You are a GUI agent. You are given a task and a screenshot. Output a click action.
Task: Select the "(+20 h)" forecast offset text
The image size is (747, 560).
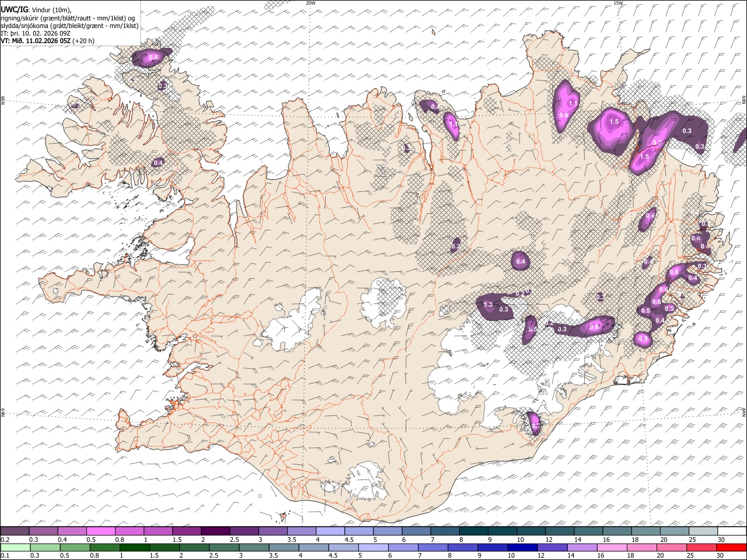84,41
